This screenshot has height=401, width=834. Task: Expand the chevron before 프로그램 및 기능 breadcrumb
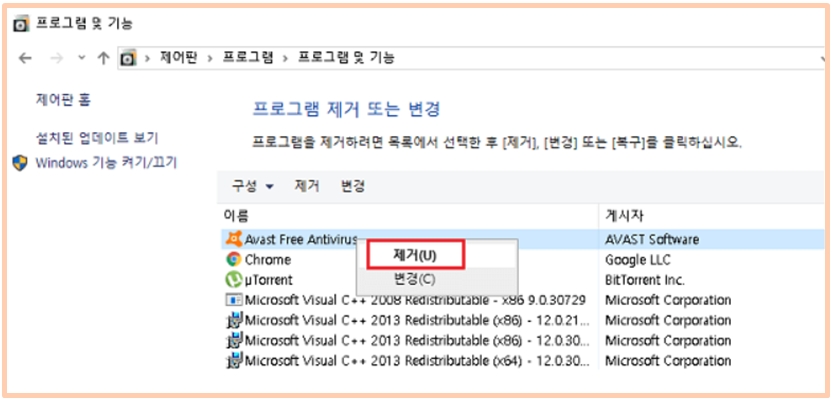285,58
